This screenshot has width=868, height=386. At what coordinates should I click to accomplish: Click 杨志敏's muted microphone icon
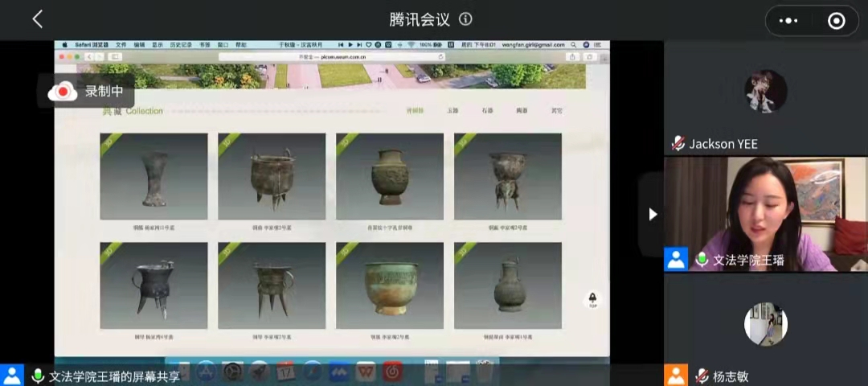coord(701,376)
